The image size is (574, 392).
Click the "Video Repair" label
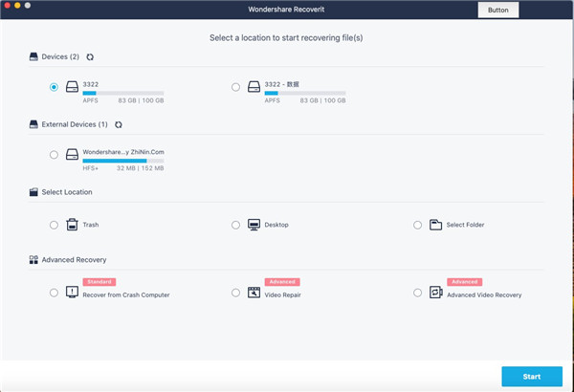pyautogui.click(x=282, y=295)
